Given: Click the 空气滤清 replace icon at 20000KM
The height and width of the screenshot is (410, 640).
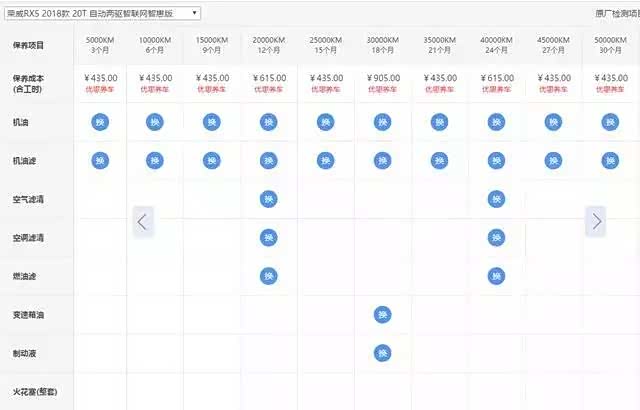Looking at the screenshot, I should pos(269,199).
